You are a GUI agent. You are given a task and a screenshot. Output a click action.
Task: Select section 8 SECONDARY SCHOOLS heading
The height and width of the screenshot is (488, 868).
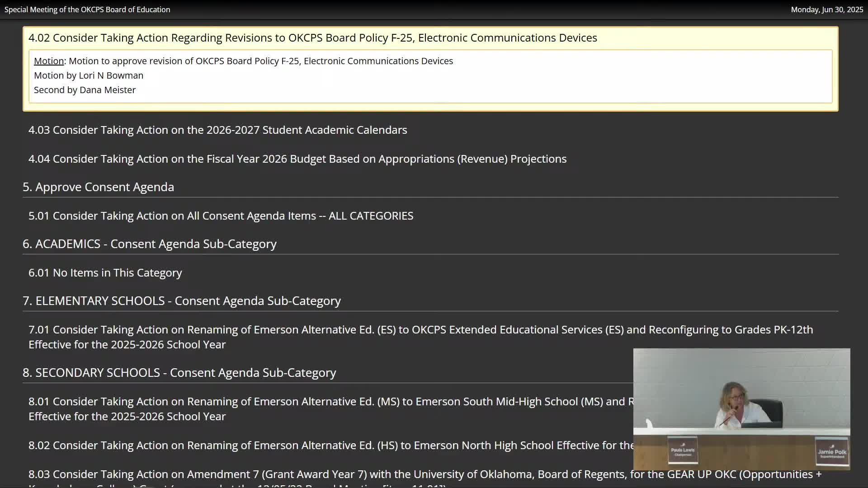point(179,373)
